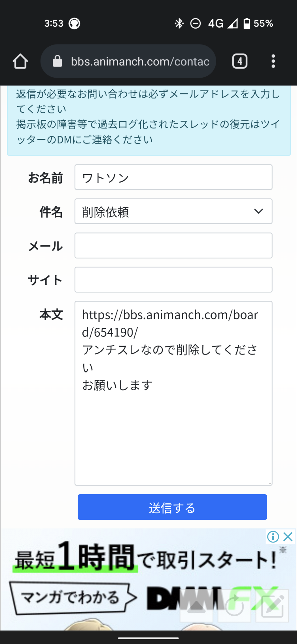Screen dimensions: 297x644
Task: Tap the floating pencil write icon
Action: point(272,606)
